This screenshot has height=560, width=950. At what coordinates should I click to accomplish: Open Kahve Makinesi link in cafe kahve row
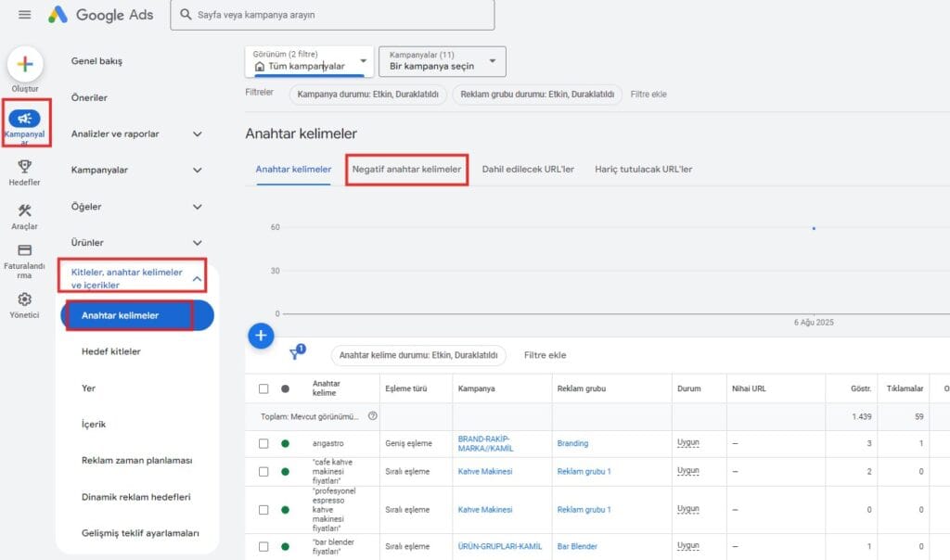(485, 472)
